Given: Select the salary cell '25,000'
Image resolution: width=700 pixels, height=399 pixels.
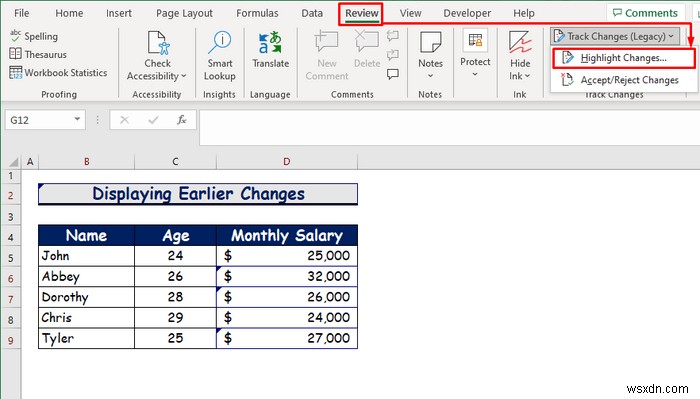Looking at the screenshot, I should click(287, 256).
